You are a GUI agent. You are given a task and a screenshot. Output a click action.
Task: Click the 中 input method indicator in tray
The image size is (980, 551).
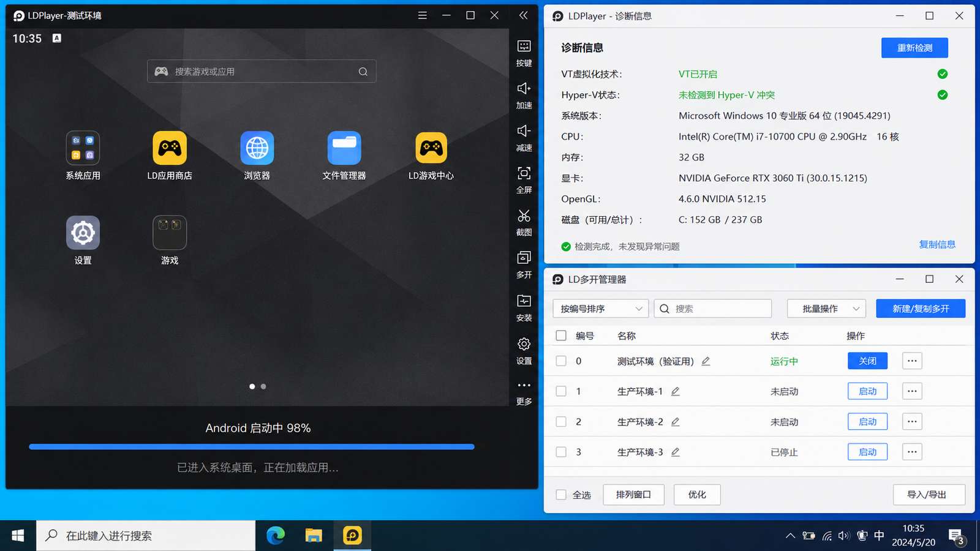[879, 536]
